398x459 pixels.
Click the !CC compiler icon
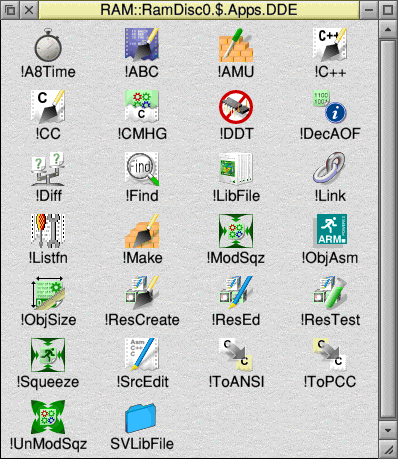pyautogui.click(x=48, y=107)
